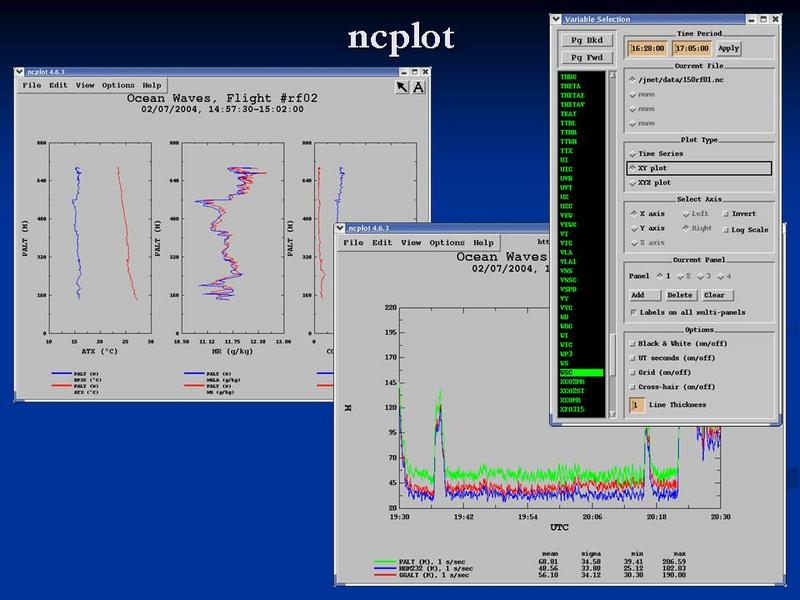This screenshot has height=600, width=800.
Task: Select the text annotation 'A' tool
Action: (x=418, y=87)
